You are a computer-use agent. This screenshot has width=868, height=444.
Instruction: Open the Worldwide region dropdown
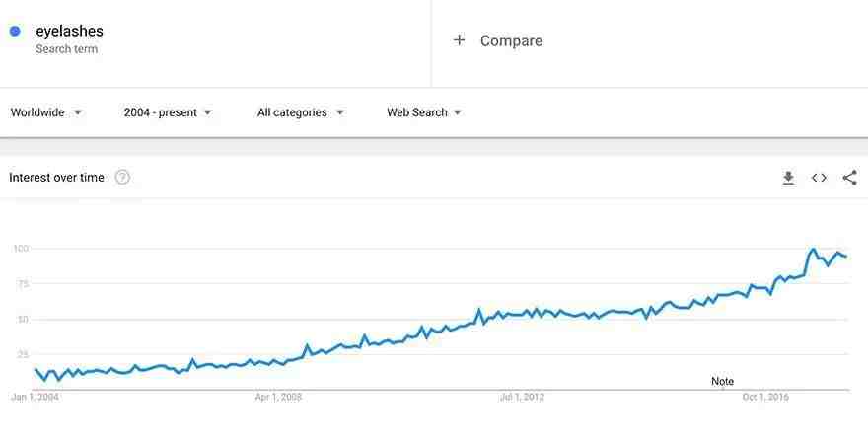46,112
